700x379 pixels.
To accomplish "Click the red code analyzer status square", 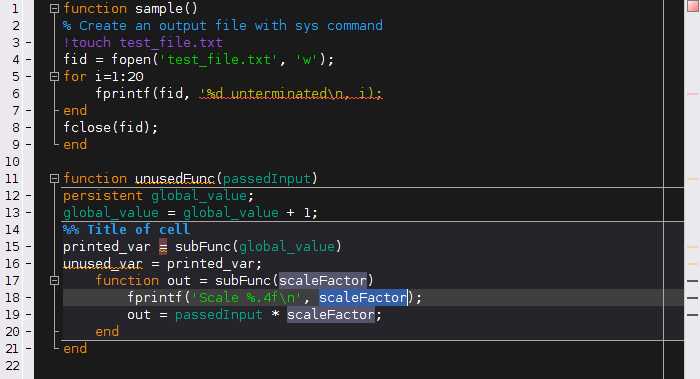I will (693, 6).
